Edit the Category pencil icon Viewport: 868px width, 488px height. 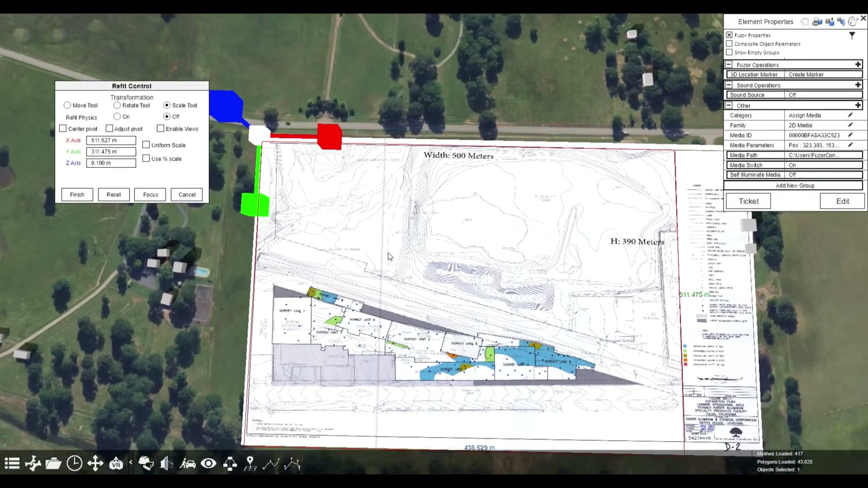pyautogui.click(x=850, y=115)
